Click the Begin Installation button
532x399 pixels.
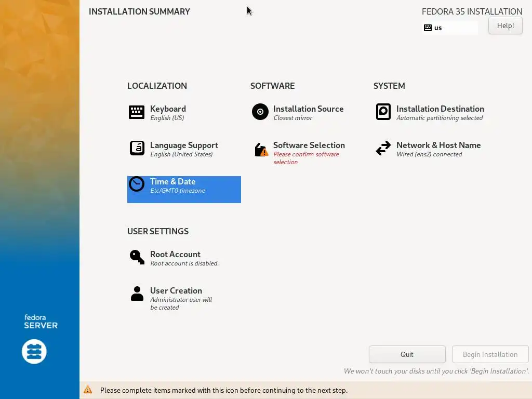(x=490, y=354)
